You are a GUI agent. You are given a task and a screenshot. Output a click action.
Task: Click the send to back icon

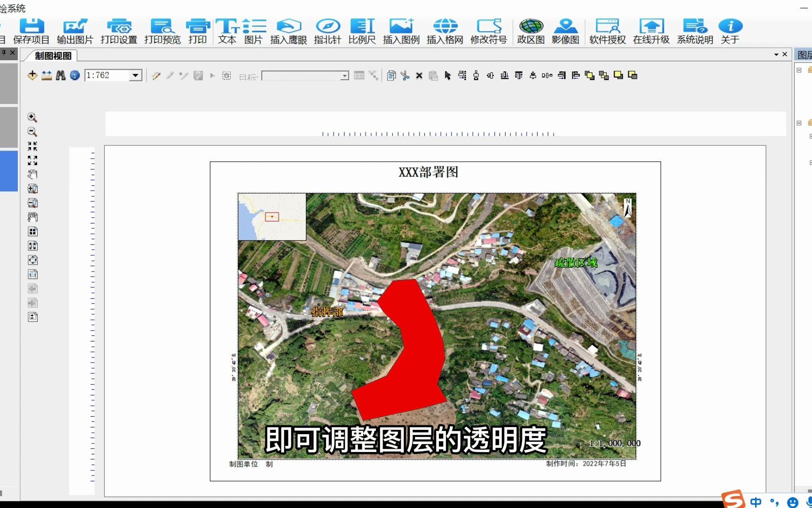(x=604, y=75)
